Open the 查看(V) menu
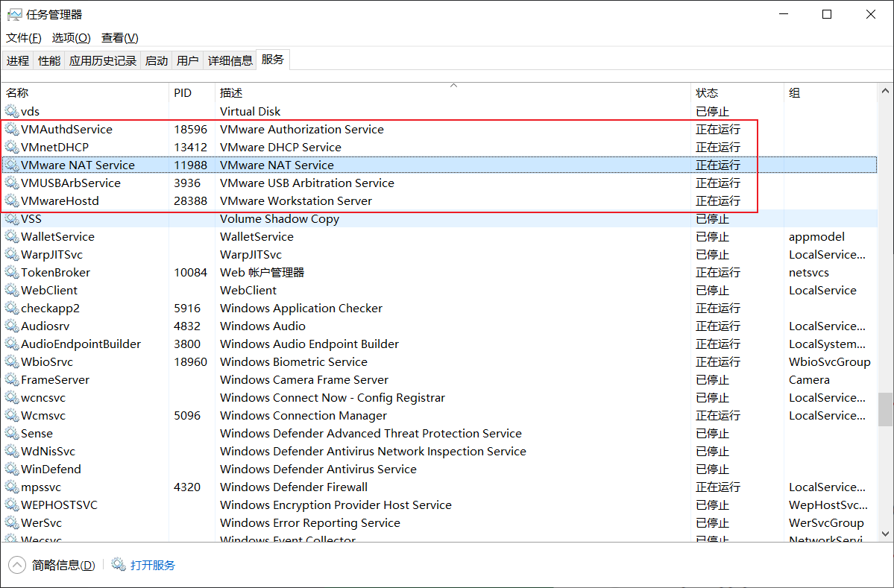 (120, 37)
